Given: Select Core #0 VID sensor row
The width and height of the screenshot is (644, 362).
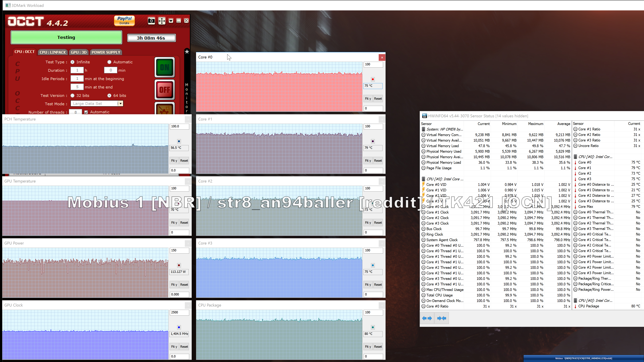Looking at the screenshot, I should (x=496, y=185).
